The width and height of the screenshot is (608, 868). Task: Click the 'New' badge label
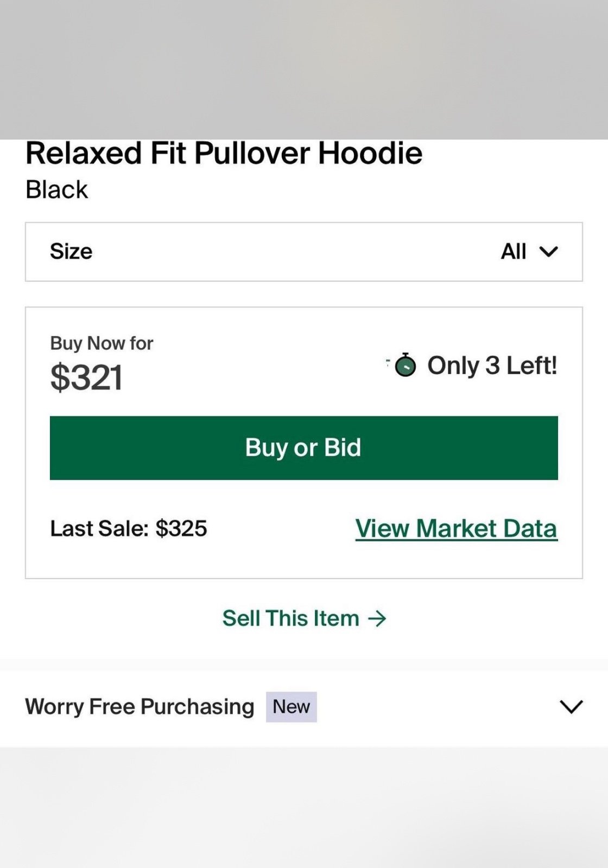click(291, 707)
